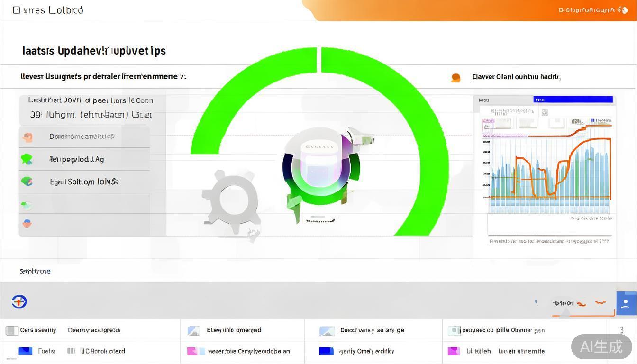637x364 pixels.
Task: Click the top-left application title text
Action: (48, 10)
